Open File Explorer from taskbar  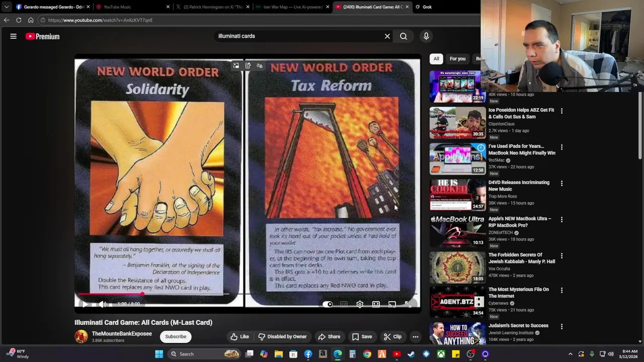pos(279,354)
